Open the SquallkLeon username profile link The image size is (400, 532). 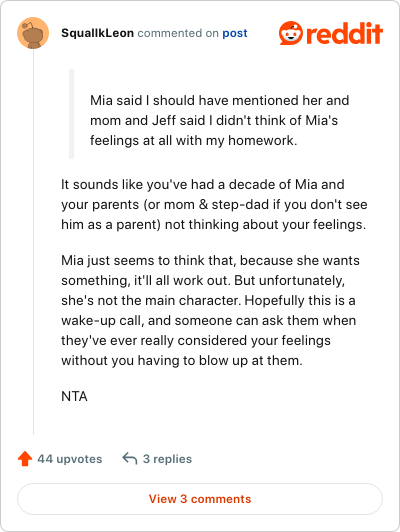[x=97, y=33]
